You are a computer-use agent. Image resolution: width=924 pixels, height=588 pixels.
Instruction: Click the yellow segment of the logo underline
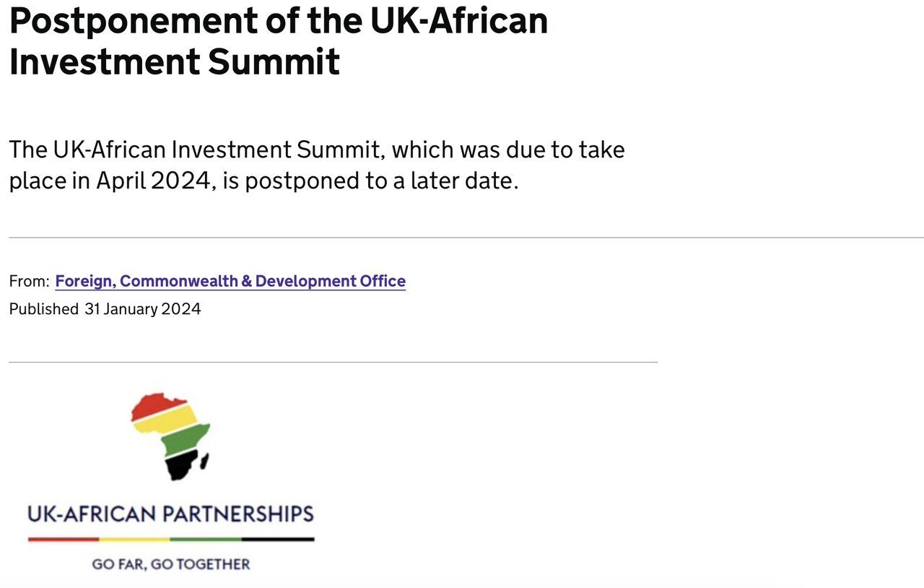134,539
